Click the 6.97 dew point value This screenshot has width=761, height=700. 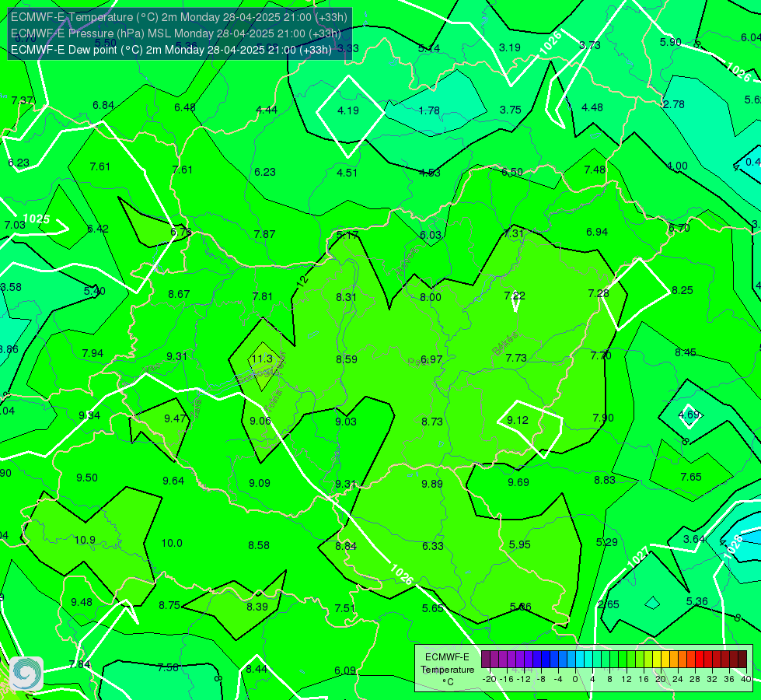[431, 359]
